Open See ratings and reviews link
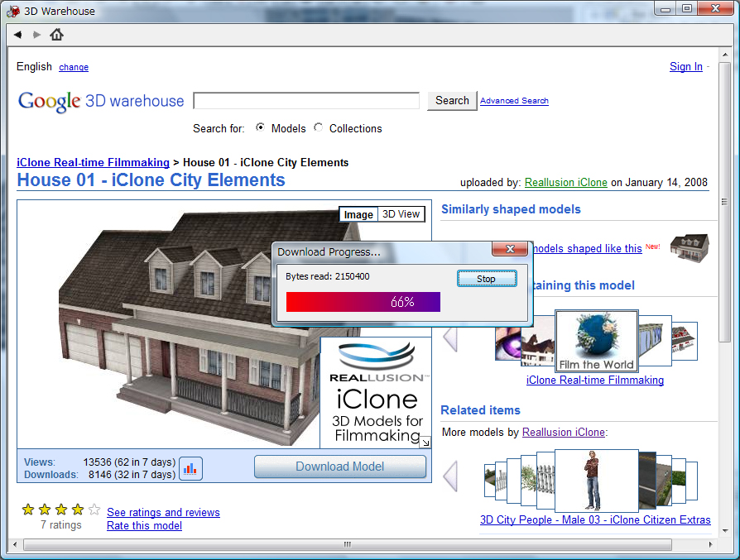Image resolution: width=740 pixels, height=560 pixels. click(163, 512)
